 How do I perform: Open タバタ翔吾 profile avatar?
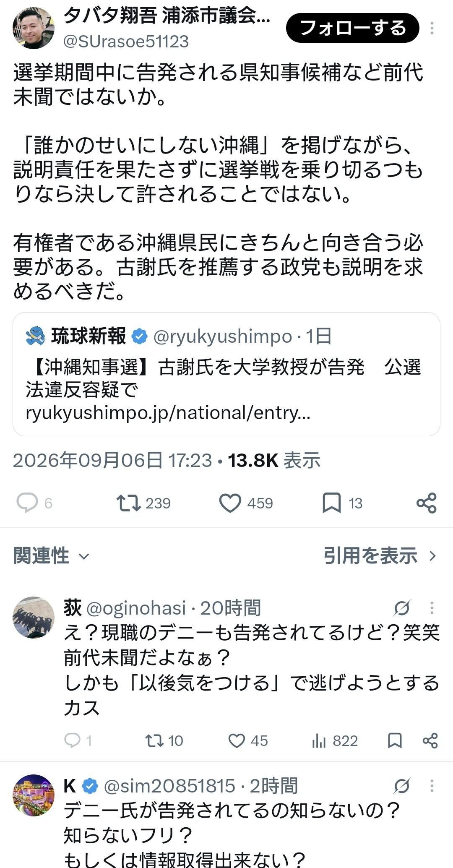[34, 28]
